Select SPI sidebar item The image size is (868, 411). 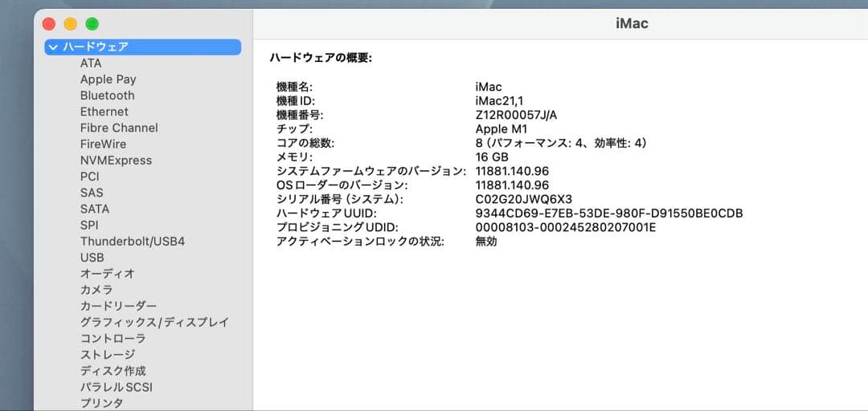(x=89, y=225)
